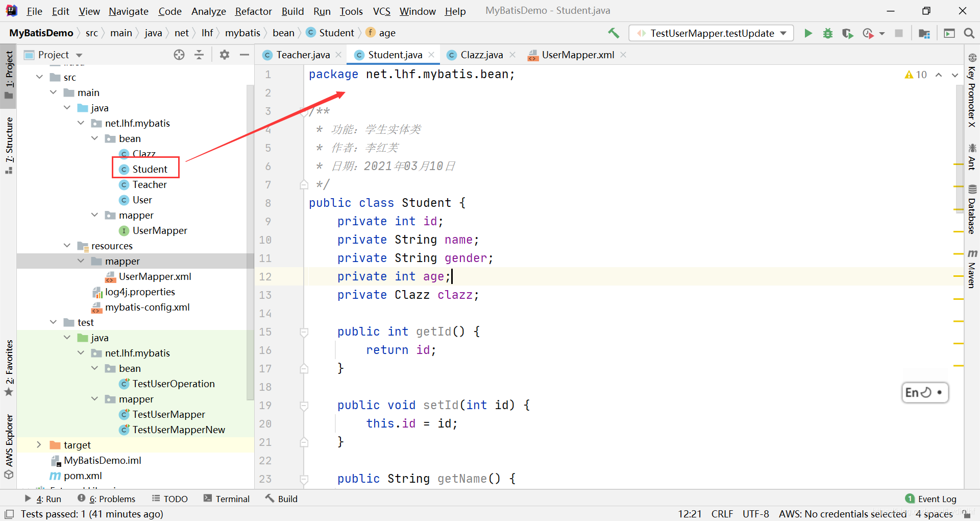980x521 pixels.
Task: Collapse the main folder chevron
Action: pos(53,92)
